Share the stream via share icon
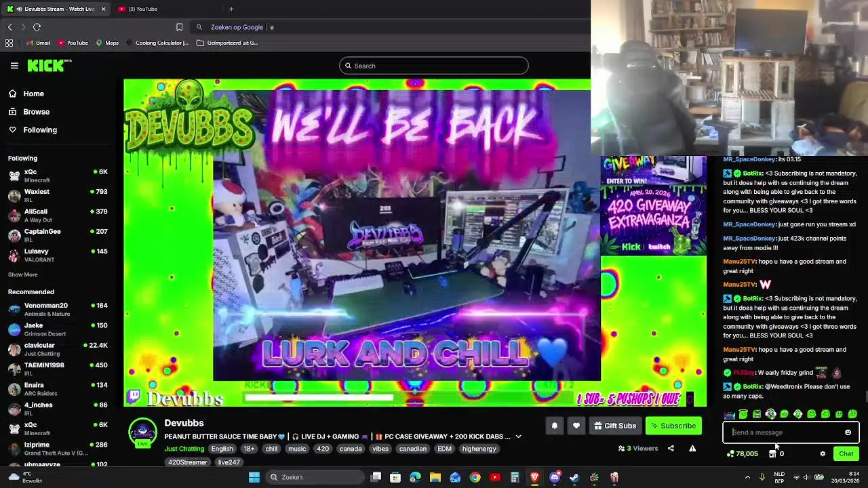This screenshot has height=488, width=868. point(671,448)
